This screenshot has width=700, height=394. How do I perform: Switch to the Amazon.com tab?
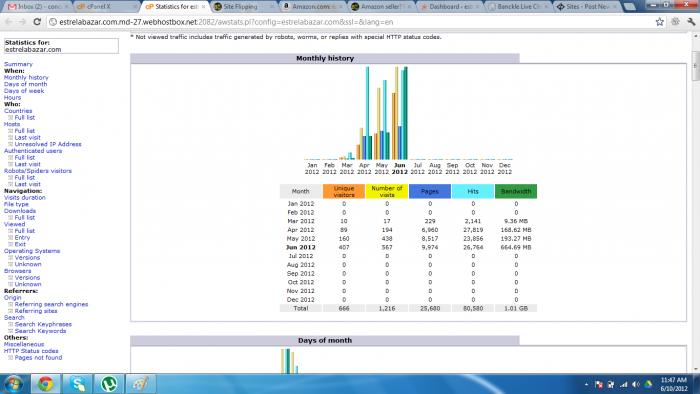pos(311,7)
